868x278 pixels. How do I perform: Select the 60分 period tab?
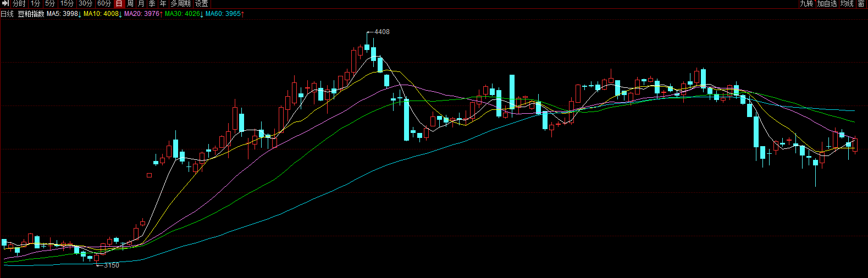(104, 3)
